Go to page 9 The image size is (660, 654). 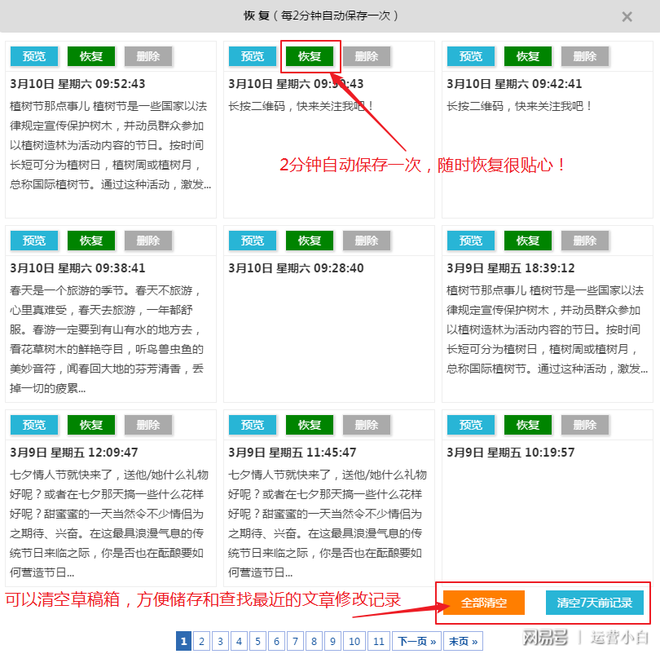coord(333,641)
